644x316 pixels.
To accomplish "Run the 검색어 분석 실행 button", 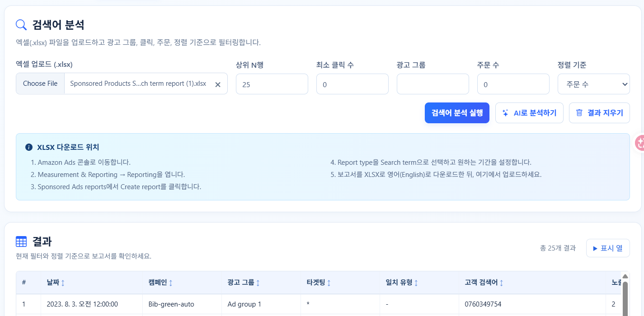I will [x=457, y=113].
